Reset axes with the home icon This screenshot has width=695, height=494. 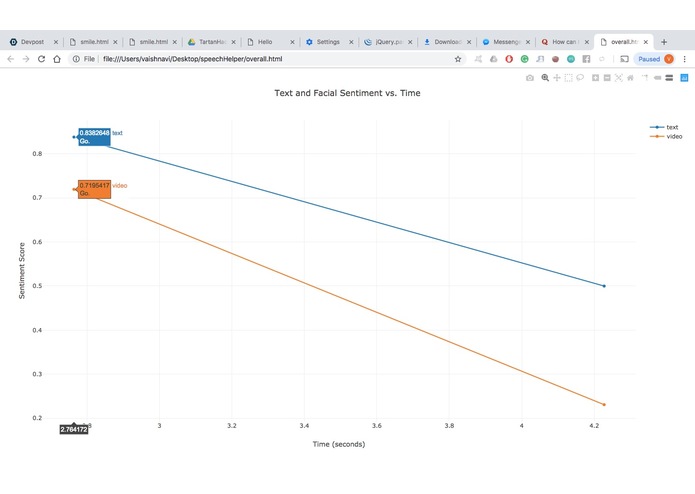point(630,78)
